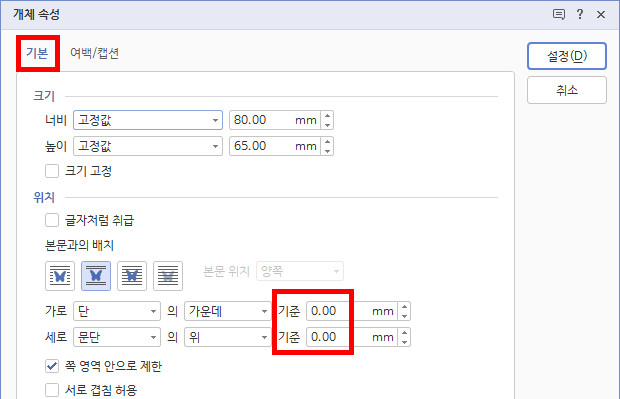
Task: Open help with the question mark icon
Action: tap(580, 15)
